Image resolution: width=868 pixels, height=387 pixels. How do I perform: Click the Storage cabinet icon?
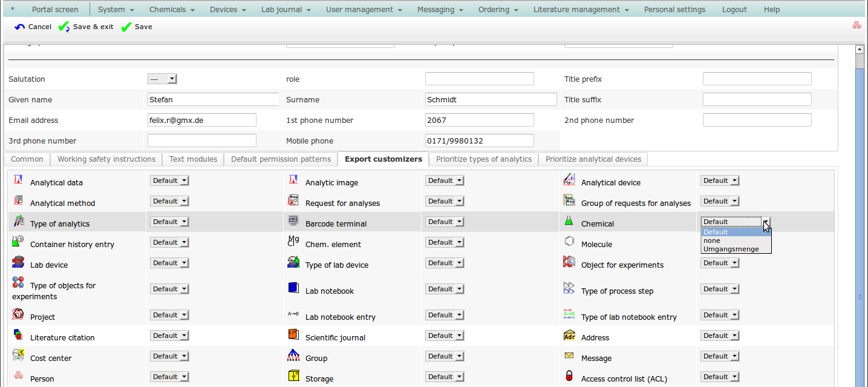(293, 377)
